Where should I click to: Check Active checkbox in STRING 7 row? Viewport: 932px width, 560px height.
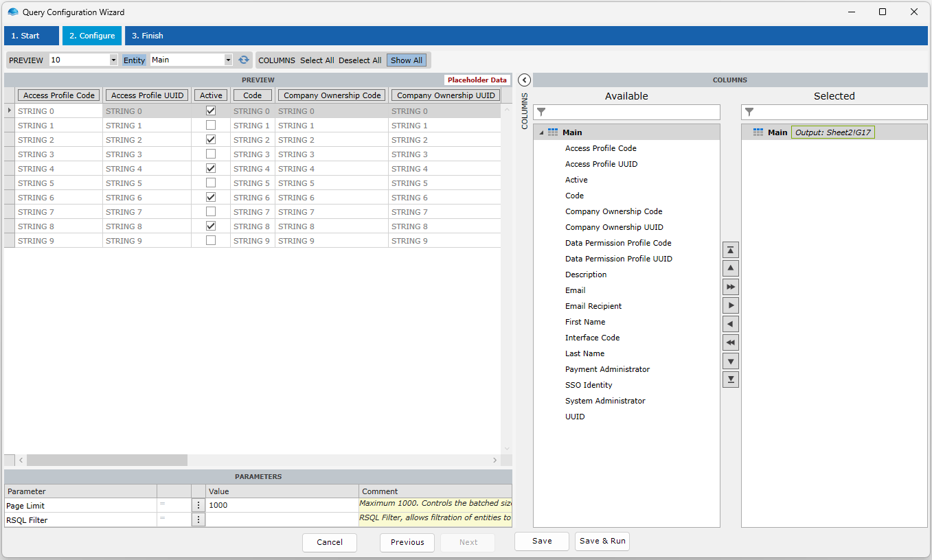[211, 211]
